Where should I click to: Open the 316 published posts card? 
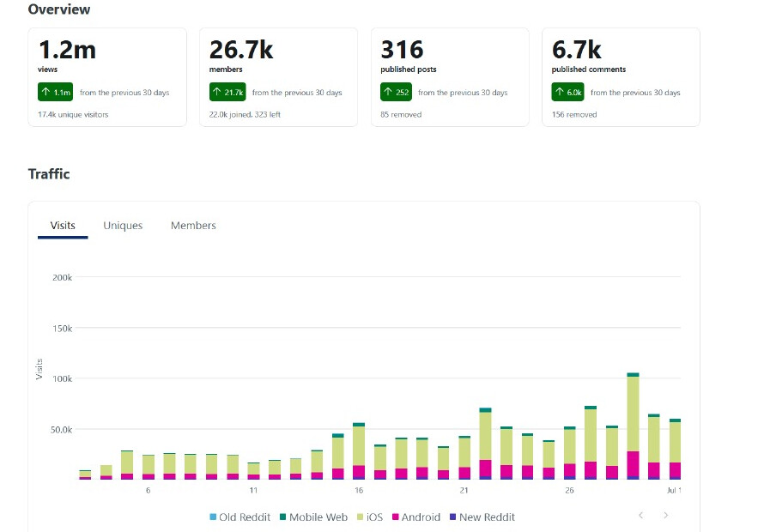pos(450,77)
